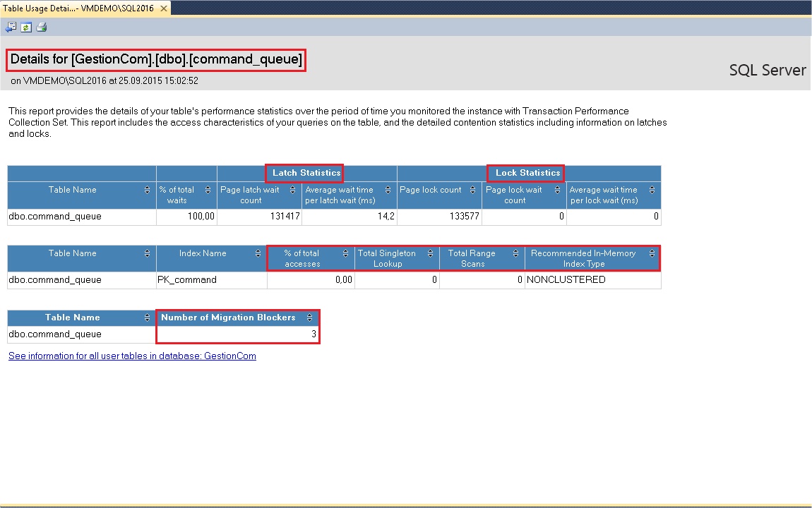Sort by Total Singleton Lookup
Image resolution: width=812 pixels, height=508 pixels.
[x=430, y=253]
